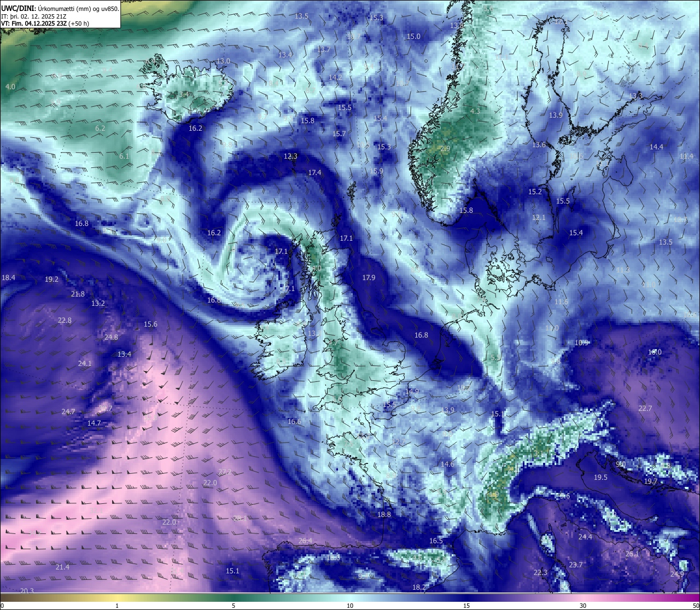Select the 19.7 value label
Screen dimensions: 700x610
coord(650,481)
